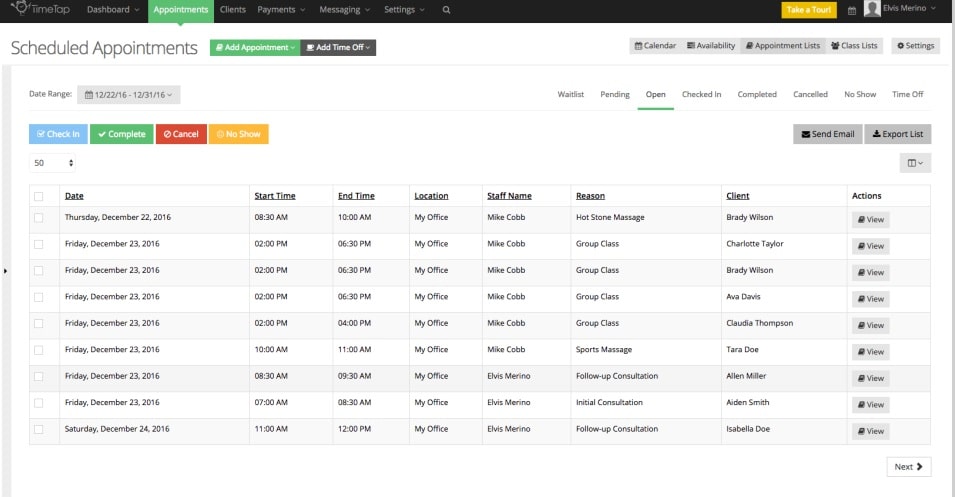Viewport: 955px width, 497px height.
Task: Switch to the Waitlist tab
Action: (571, 94)
